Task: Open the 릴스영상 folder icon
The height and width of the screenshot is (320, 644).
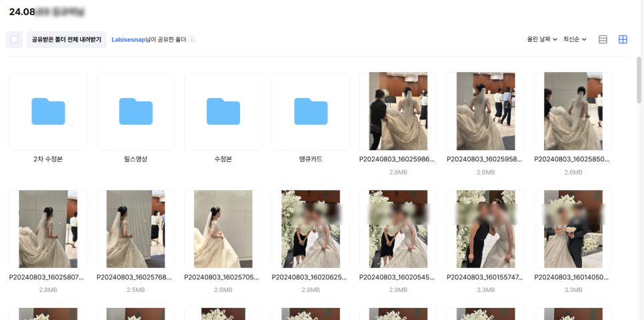Action: pos(135,111)
